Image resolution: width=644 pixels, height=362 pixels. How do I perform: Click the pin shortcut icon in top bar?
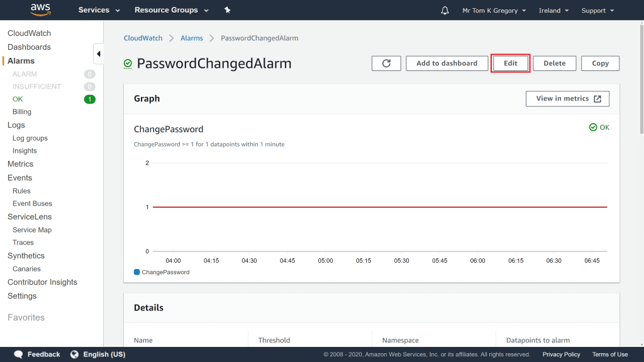point(228,10)
